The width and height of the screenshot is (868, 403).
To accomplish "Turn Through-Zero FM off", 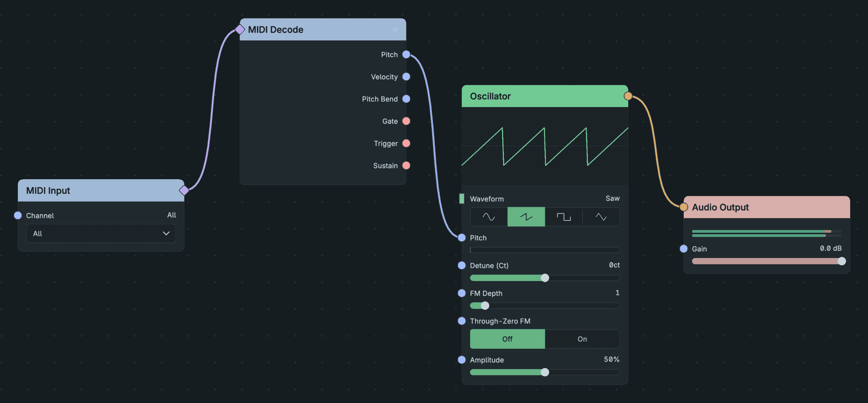I will pos(507,339).
